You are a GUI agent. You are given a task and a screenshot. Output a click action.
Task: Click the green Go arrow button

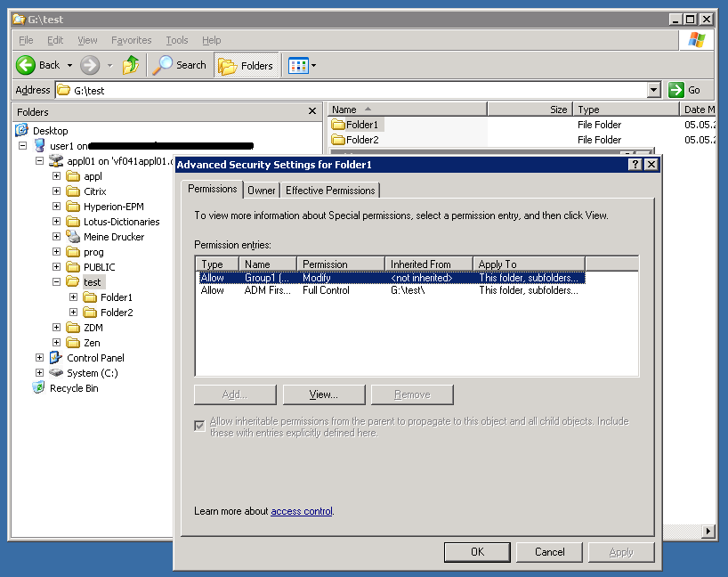(x=676, y=90)
